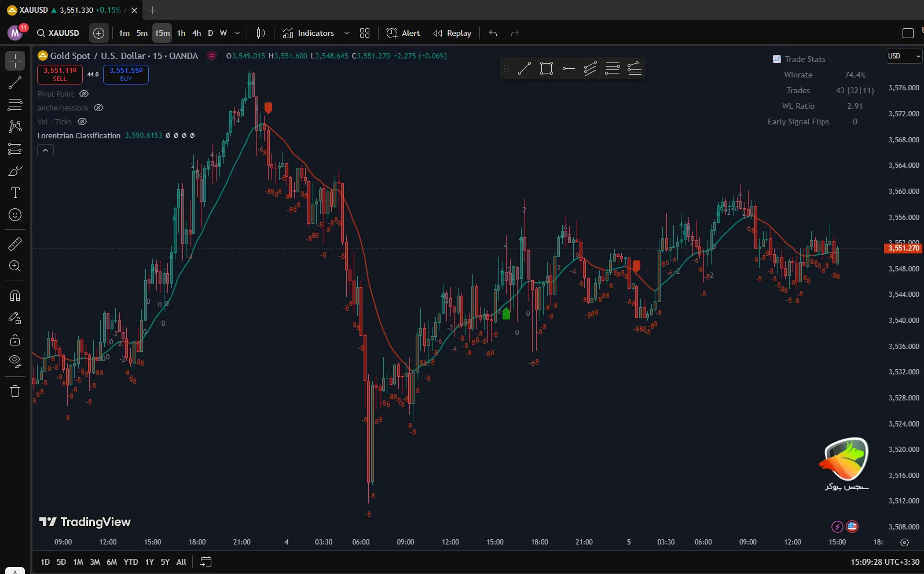924x574 pixels.
Task: Pick the ruler Measure tool
Action: point(15,244)
